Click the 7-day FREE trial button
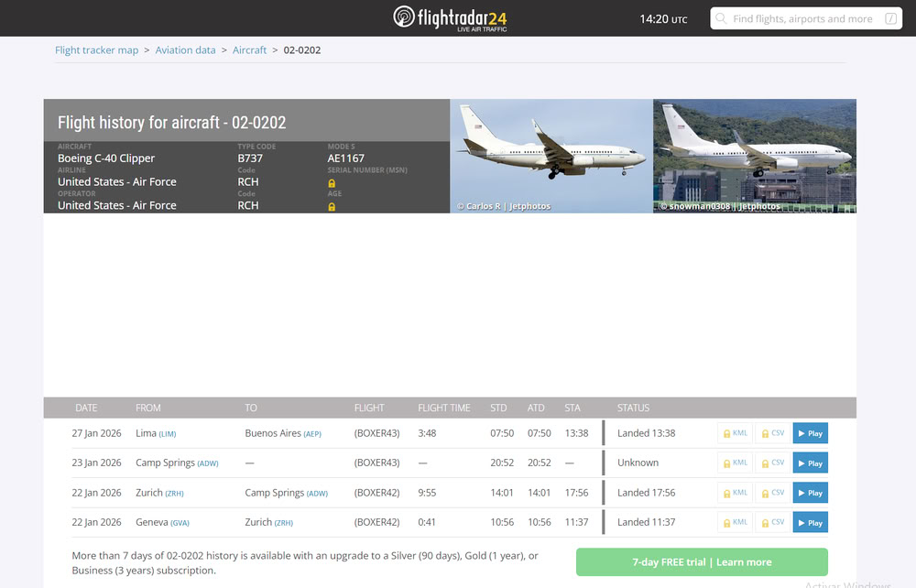 pyautogui.click(x=702, y=562)
